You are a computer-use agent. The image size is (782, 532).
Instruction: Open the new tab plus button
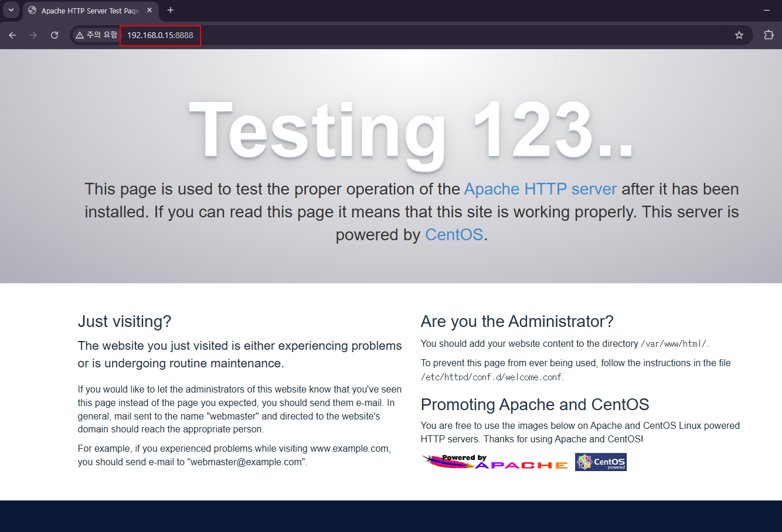point(171,10)
